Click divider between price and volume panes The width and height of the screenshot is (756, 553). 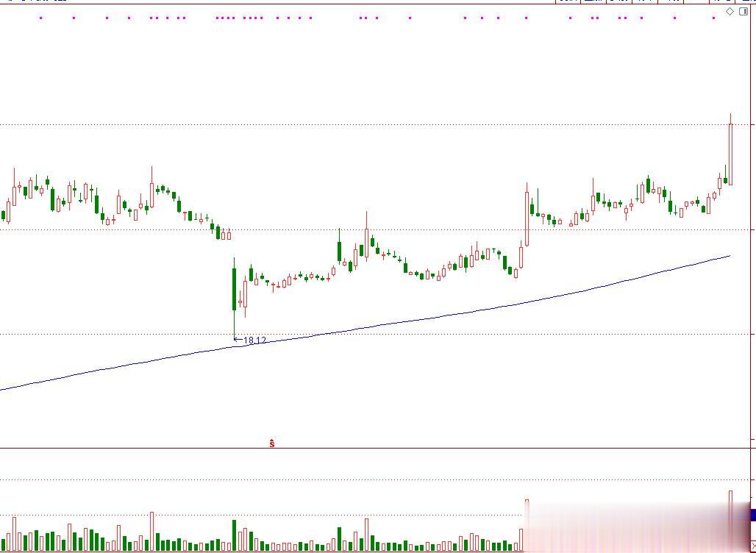tap(376, 449)
